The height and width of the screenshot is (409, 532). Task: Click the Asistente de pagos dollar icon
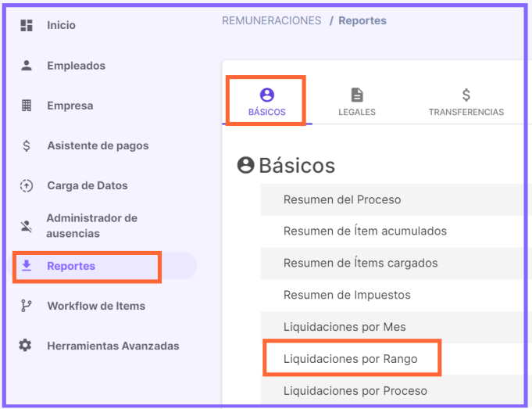[x=27, y=145]
